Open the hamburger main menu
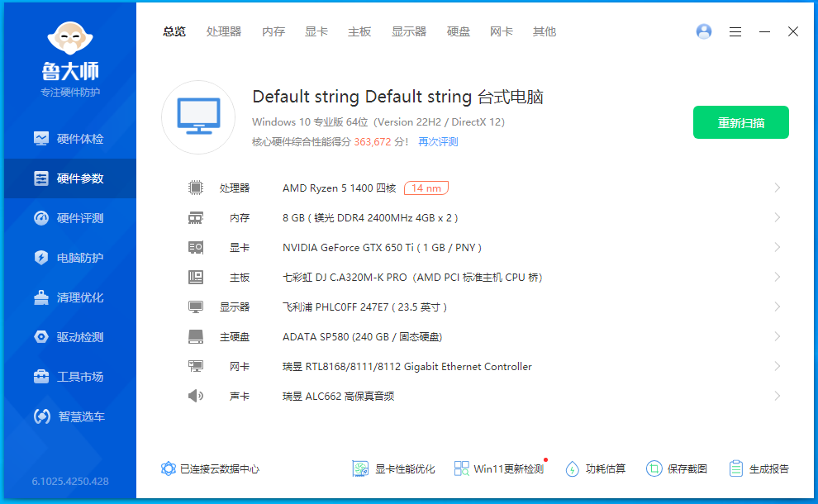This screenshot has width=818, height=504. [x=735, y=31]
